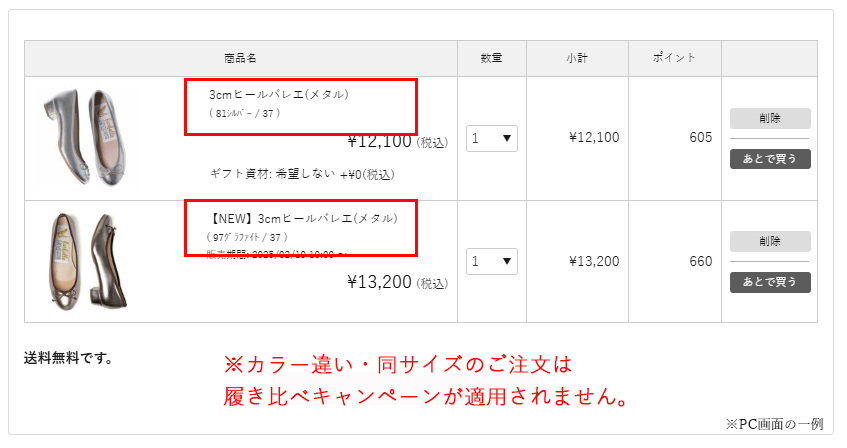Click the ギフト資材 gift option text
The image size is (847, 448).
[301, 174]
